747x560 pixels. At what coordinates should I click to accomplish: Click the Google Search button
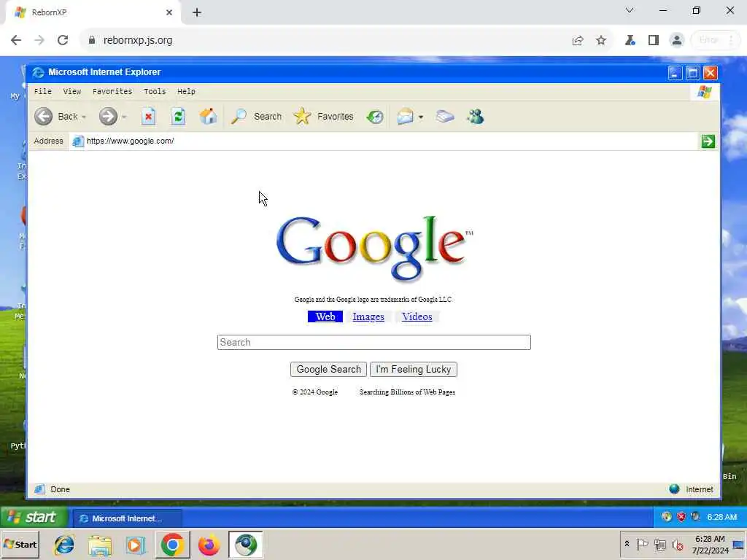329,370
